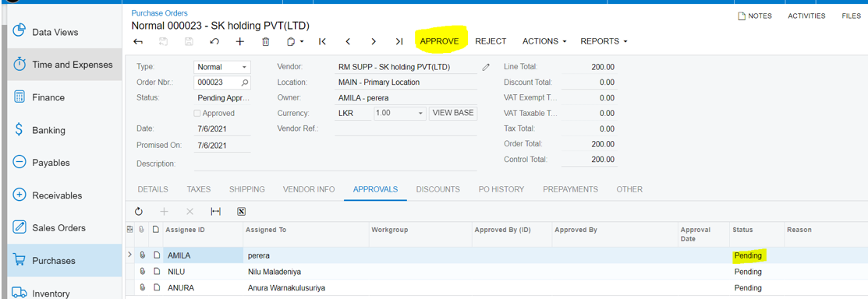The image size is (868, 299).
Task: Fit columns in the approvals grid
Action: point(216,211)
